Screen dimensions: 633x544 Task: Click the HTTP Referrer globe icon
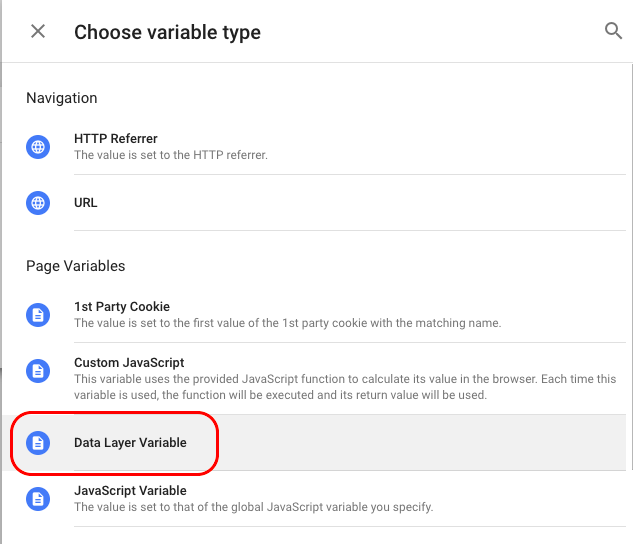tap(38, 147)
